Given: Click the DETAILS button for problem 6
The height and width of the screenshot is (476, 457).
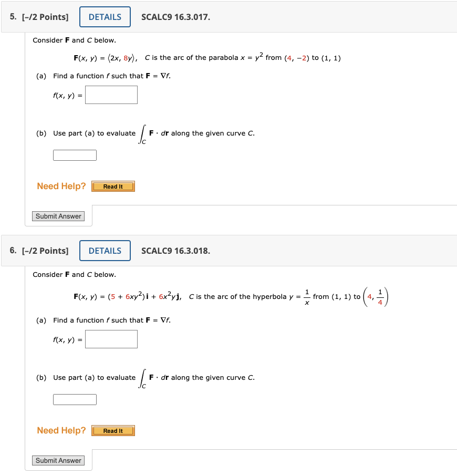Looking at the screenshot, I should [105, 251].
